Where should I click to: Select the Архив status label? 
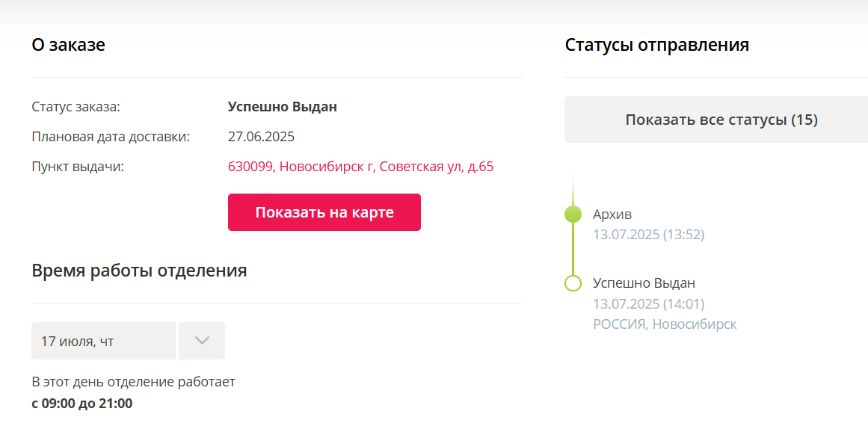(612, 214)
